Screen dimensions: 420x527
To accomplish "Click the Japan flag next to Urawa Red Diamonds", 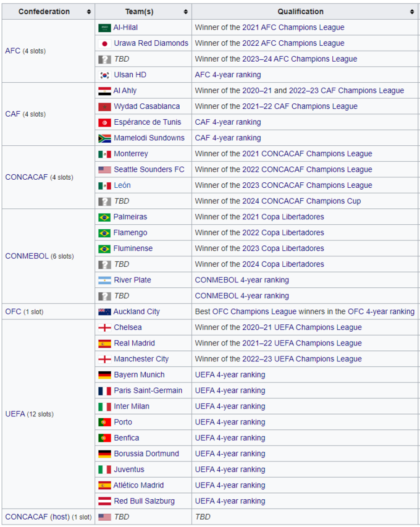I will click(x=104, y=43).
